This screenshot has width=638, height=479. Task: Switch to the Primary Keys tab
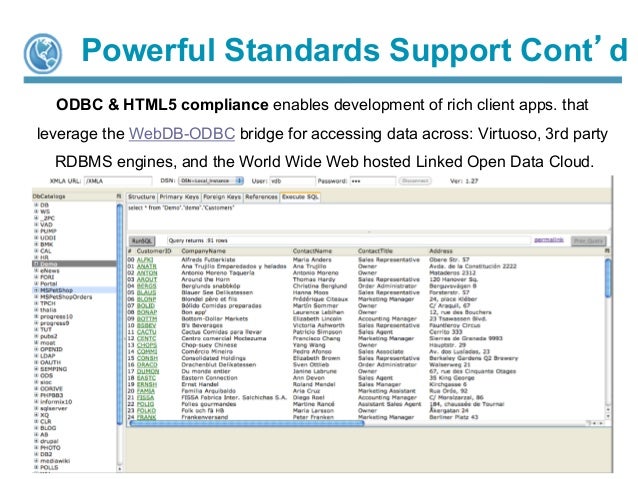pos(179,197)
